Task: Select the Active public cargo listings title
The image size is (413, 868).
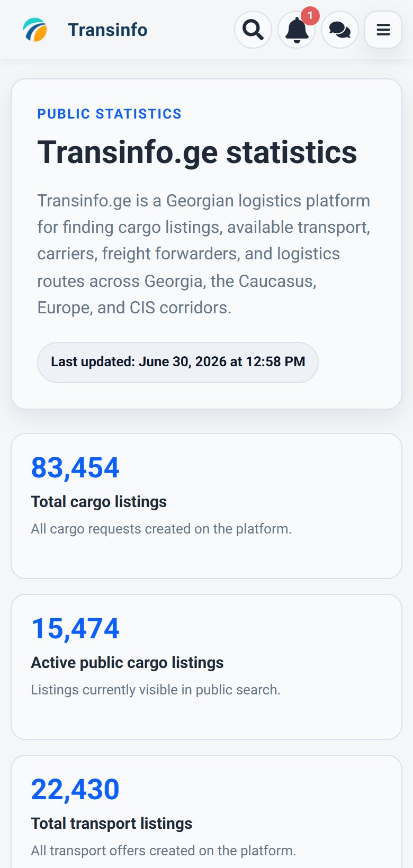Action: [128, 663]
